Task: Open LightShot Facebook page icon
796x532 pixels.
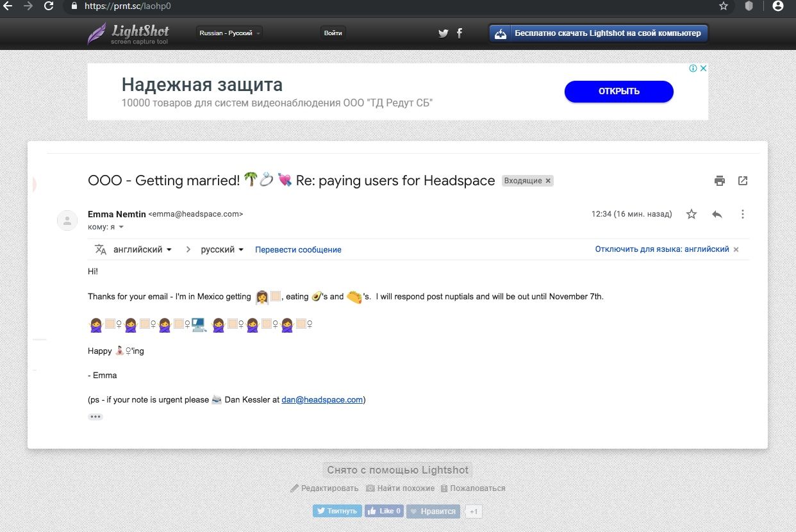Action: [x=460, y=33]
